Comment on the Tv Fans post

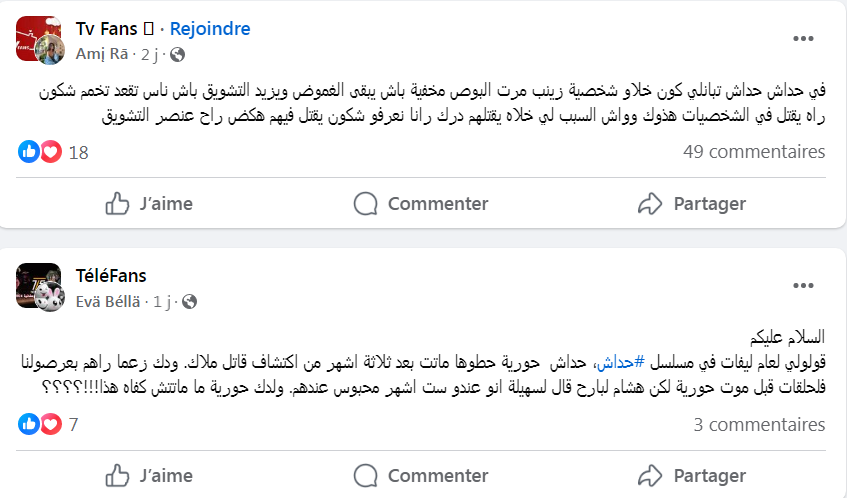pyautogui.click(x=421, y=204)
